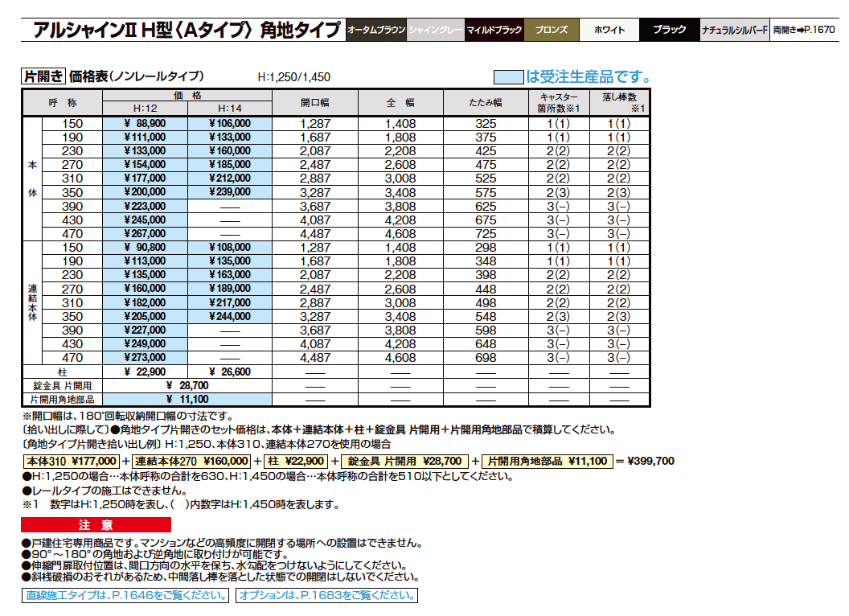Select the ブロンズ color swatch
The height and width of the screenshot is (616, 849).
click(x=553, y=27)
